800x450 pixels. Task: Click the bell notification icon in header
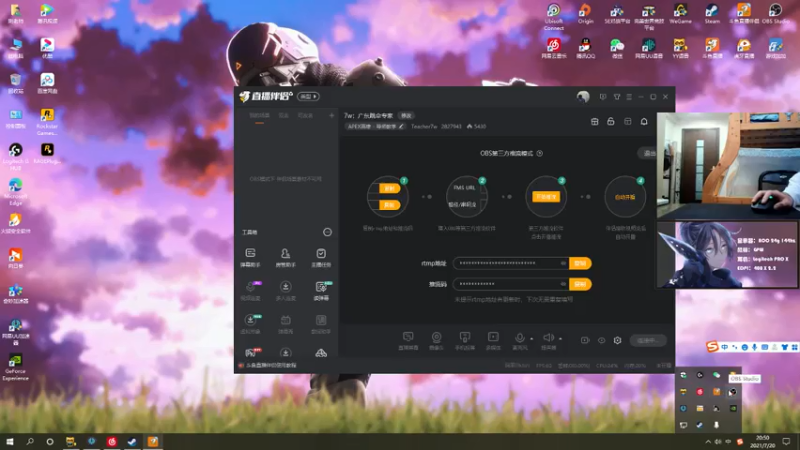click(x=644, y=121)
